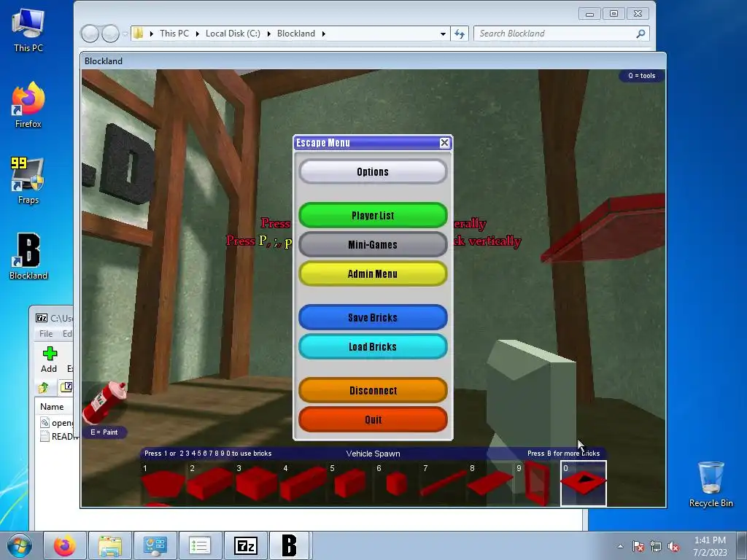Open the File menu in 7-Zip
Image resolution: width=747 pixels, height=560 pixels.
[46, 334]
